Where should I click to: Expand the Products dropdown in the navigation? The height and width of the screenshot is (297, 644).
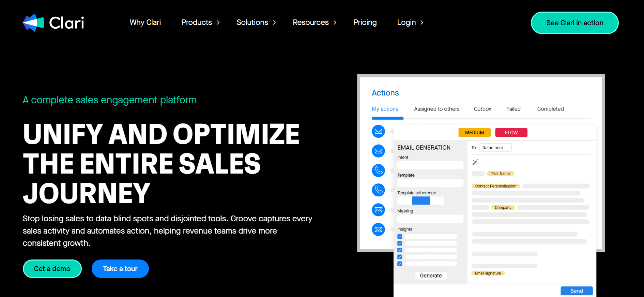click(200, 23)
